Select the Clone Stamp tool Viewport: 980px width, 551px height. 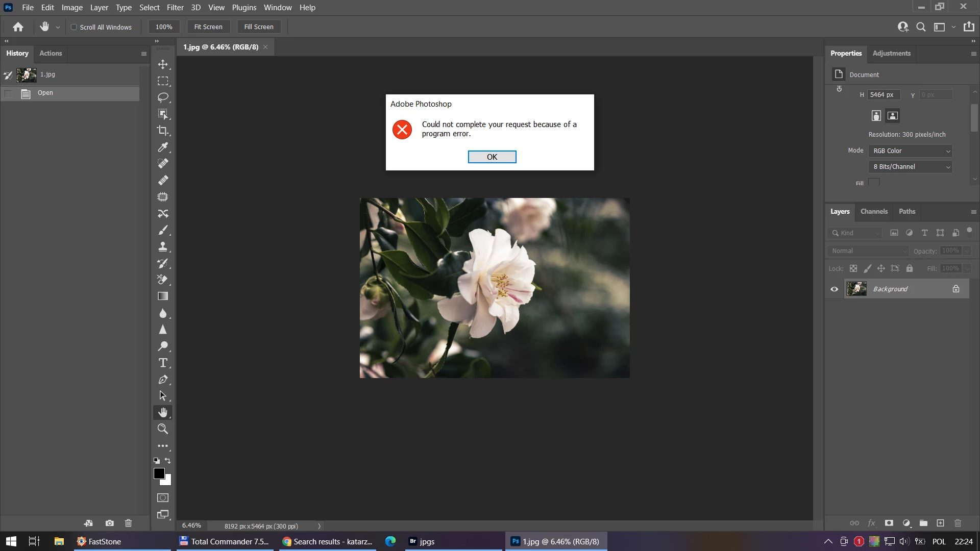pyautogui.click(x=163, y=247)
